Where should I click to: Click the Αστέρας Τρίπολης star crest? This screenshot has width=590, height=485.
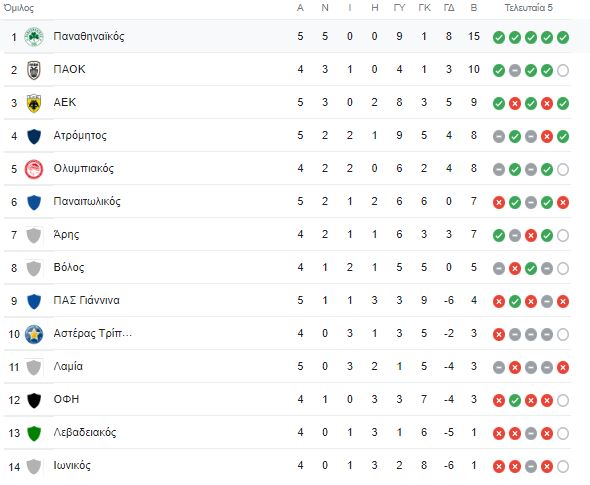coord(34,334)
